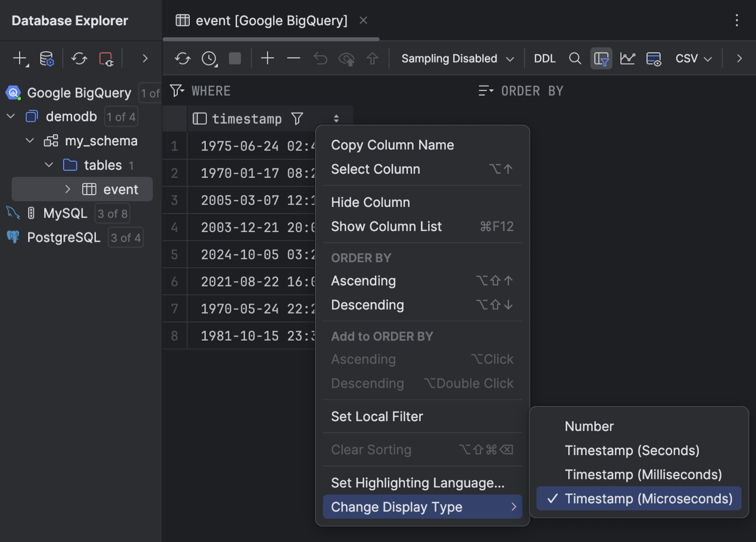Click the Add Row plus icon
Image resolution: width=756 pixels, height=542 pixels.
pos(268,58)
